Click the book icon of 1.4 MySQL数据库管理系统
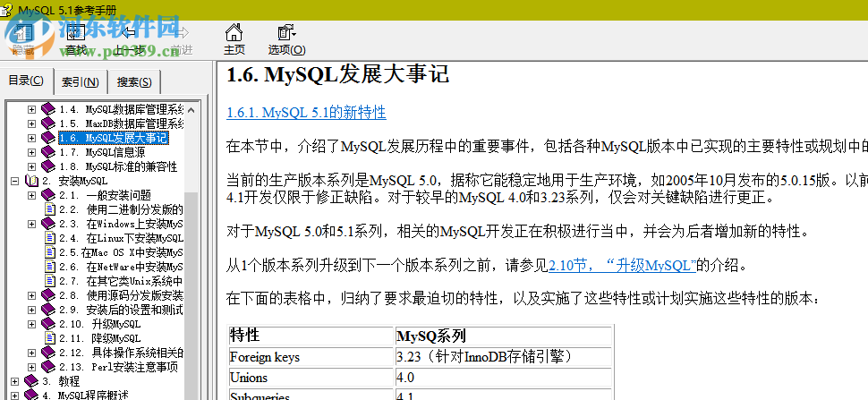 [x=48, y=109]
